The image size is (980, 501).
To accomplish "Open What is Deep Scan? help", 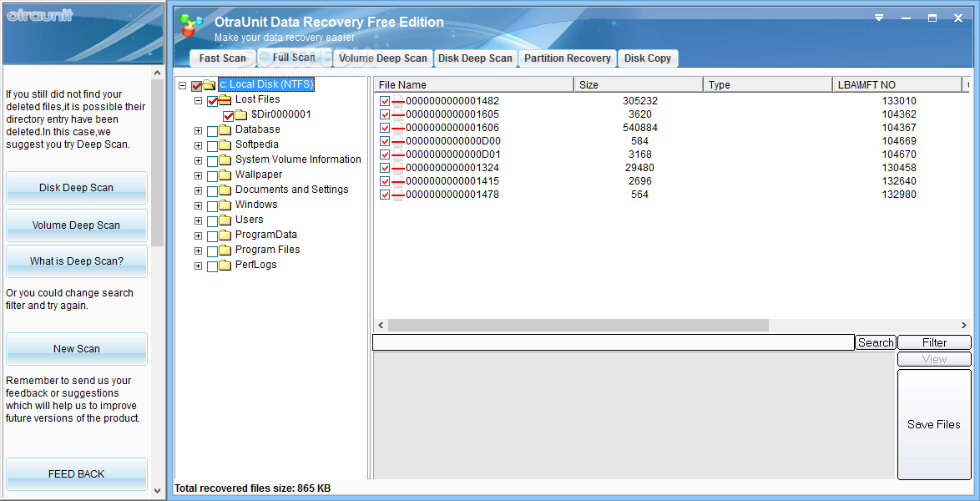I will pyautogui.click(x=77, y=261).
